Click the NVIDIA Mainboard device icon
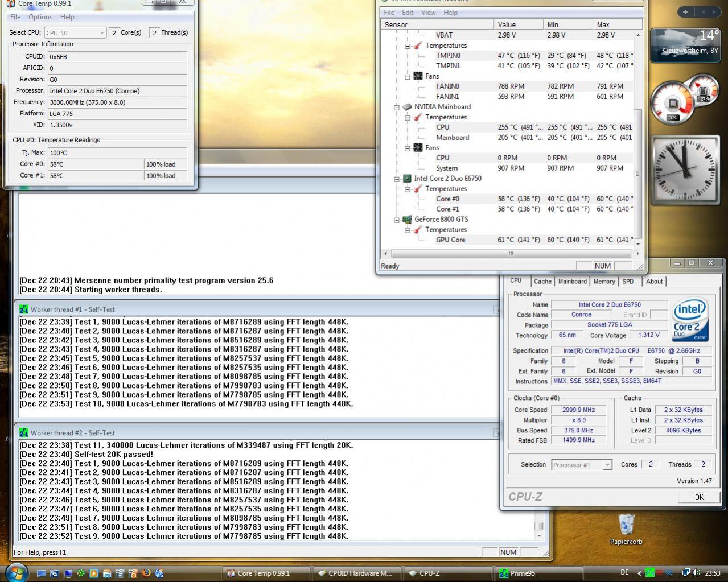 407,106
